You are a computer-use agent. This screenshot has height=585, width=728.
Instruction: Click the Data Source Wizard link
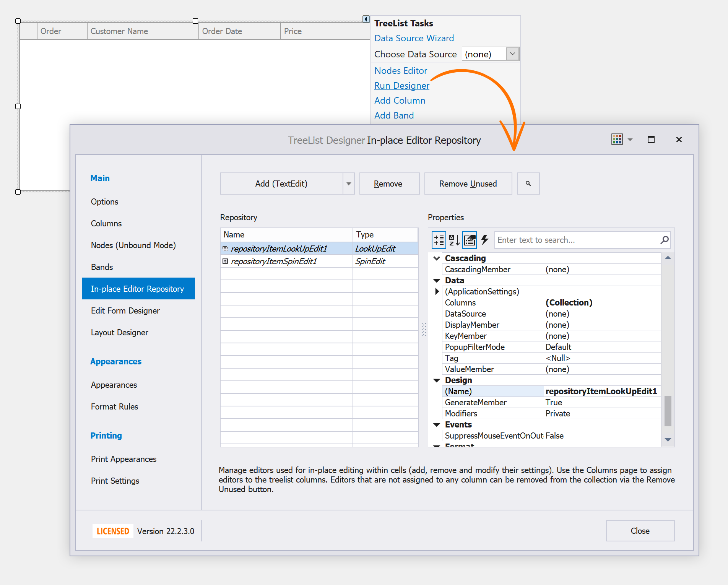coord(414,38)
